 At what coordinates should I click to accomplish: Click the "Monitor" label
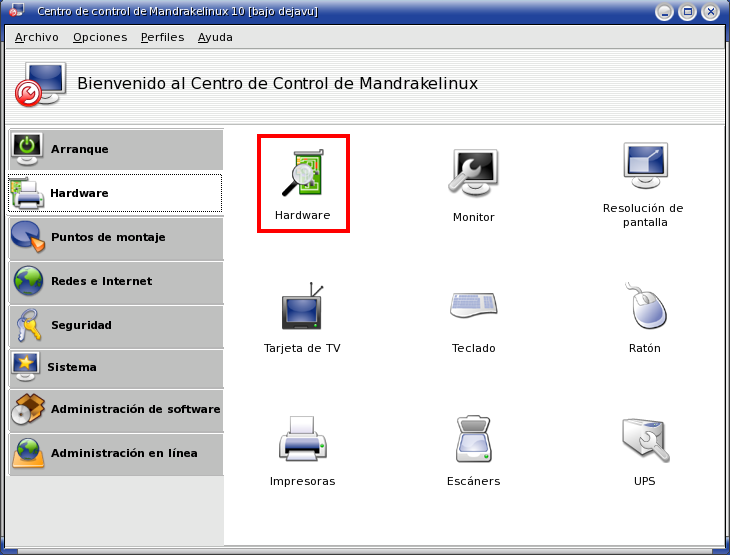pos(473,217)
